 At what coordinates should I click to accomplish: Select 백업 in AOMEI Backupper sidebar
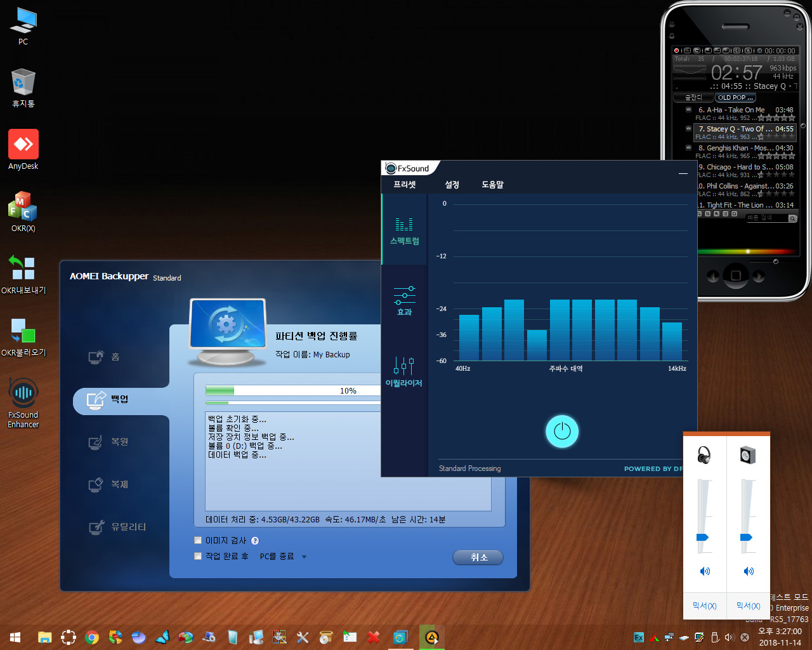(121, 400)
